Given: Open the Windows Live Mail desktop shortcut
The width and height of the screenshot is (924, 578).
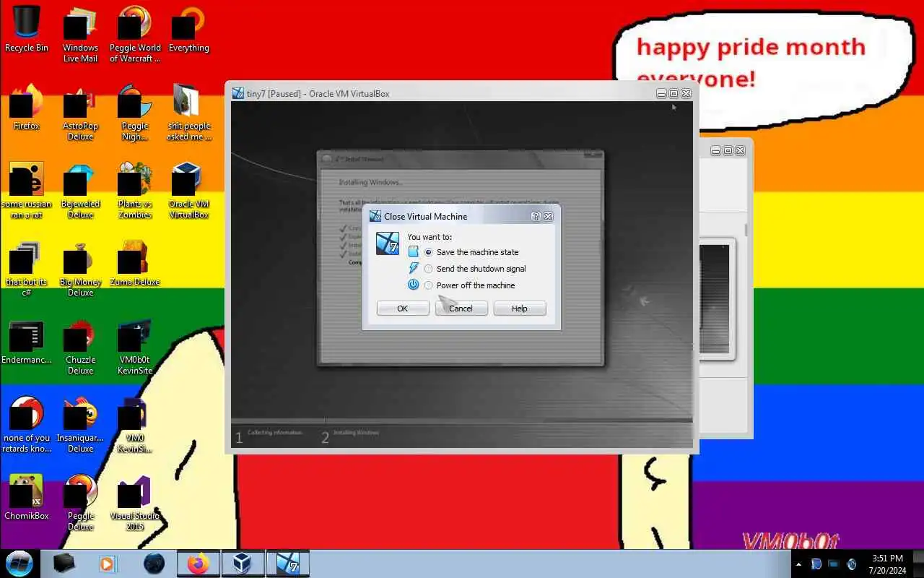Looking at the screenshot, I should pyautogui.click(x=80, y=34).
